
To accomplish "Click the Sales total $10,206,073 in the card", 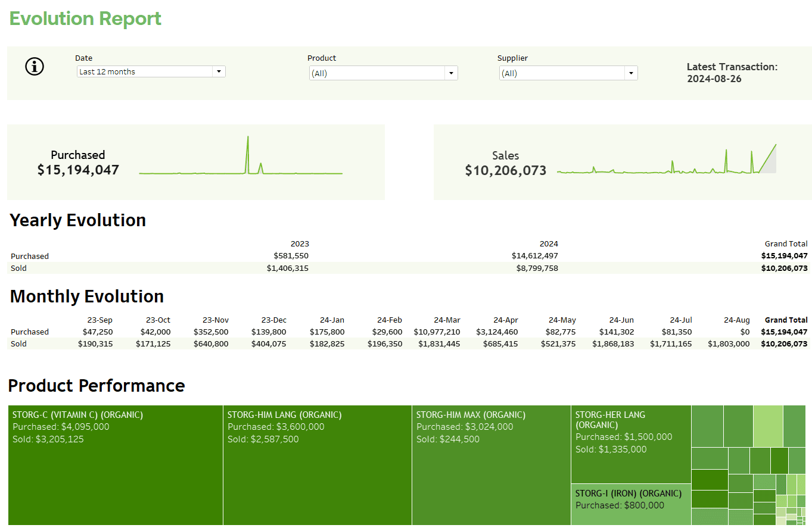I will point(505,170).
